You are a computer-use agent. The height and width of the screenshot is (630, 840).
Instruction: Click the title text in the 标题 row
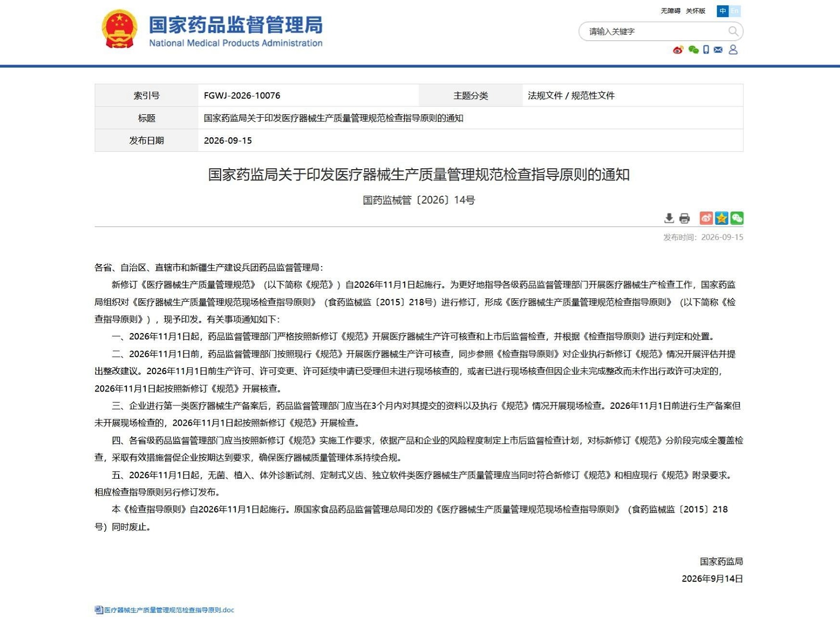[x=334, y=118]
